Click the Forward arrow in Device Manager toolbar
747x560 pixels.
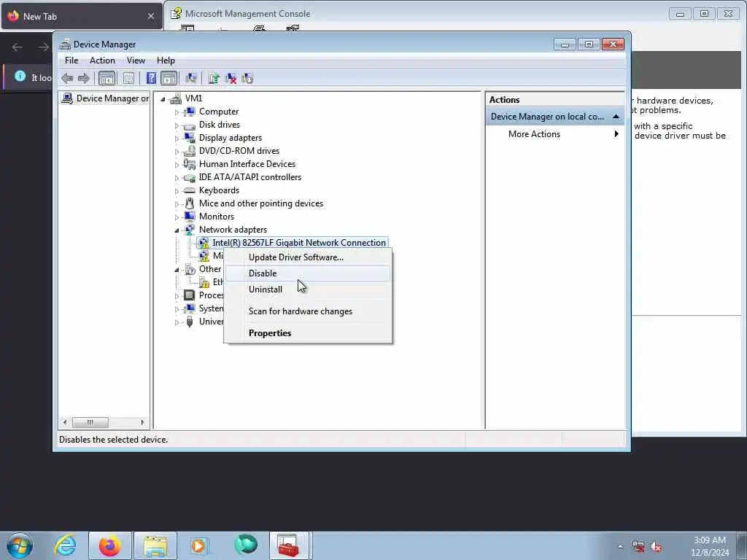[x=83, y=78]
